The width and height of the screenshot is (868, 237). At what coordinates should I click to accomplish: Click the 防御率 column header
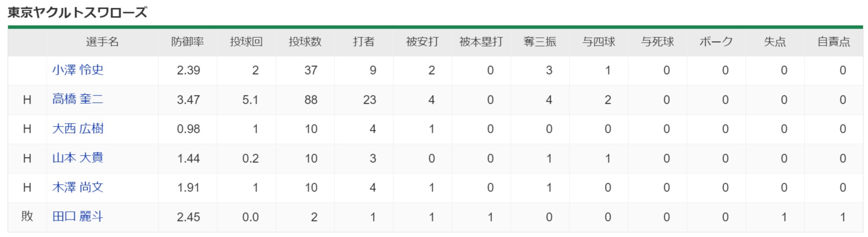(187, 42)
